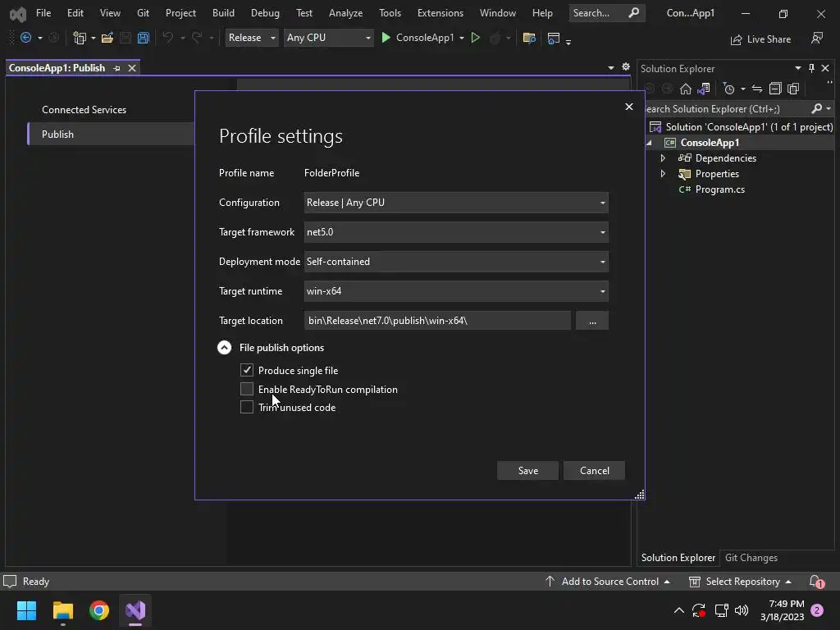Open the Build menu

223,13
